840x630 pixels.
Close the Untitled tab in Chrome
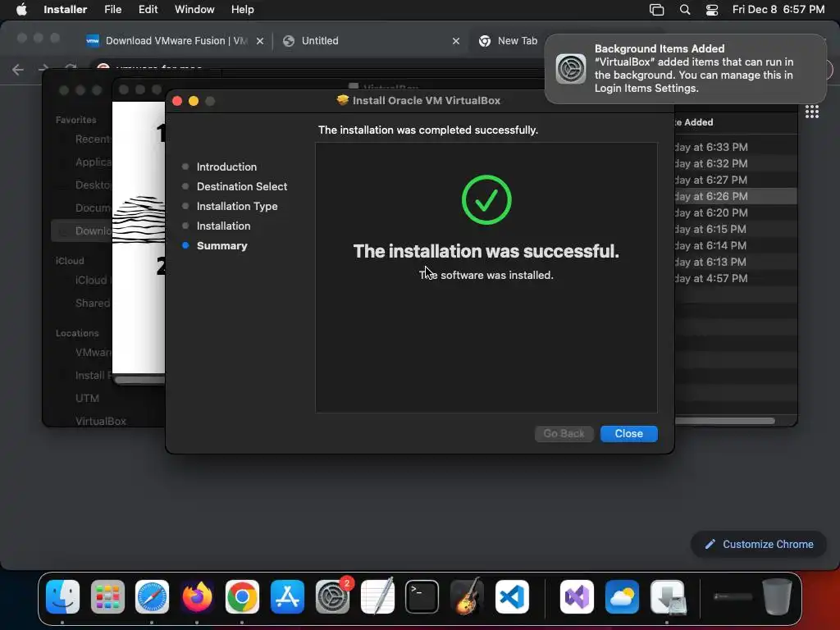pos(456,41)
